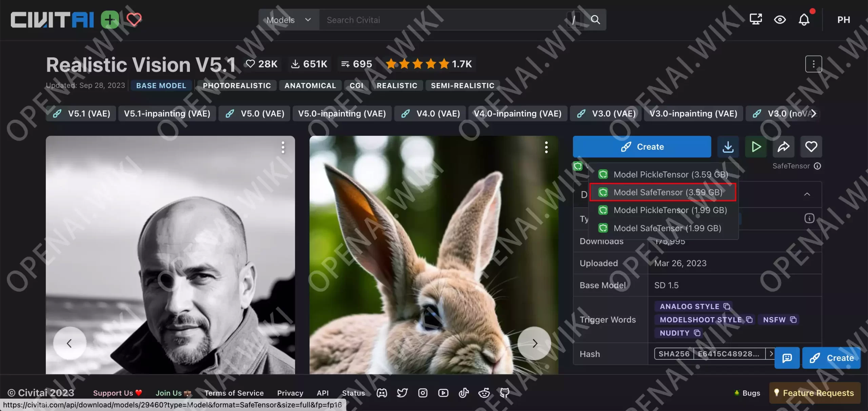Collapse the Details section chevron
The height and width of the screenshot is (411, 868).
807,194
